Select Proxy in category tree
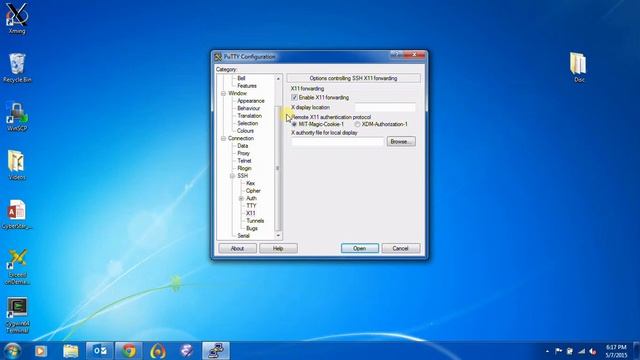 coord(243,153)
